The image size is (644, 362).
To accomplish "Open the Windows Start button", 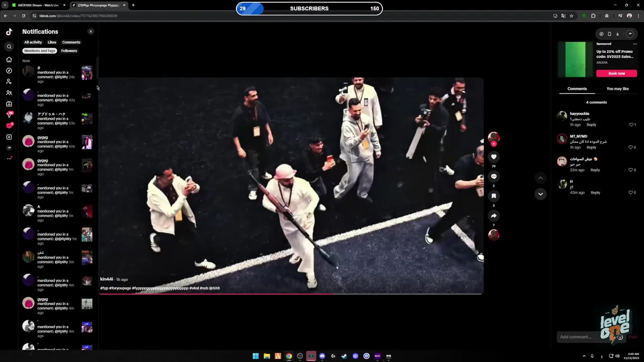I will 256,356.
